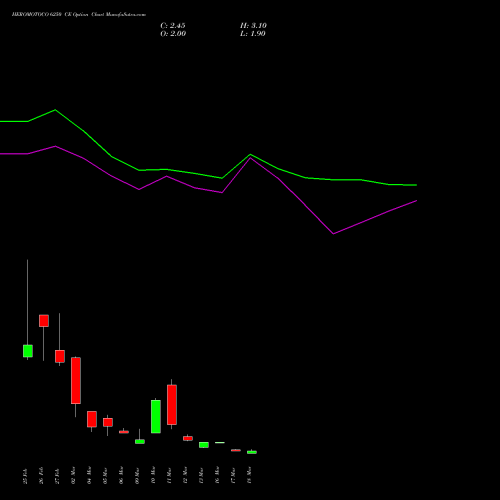Click the green candle body for 25 Feb
The height and width of the screenshot is (500, 500).
(x=28, y=351)
